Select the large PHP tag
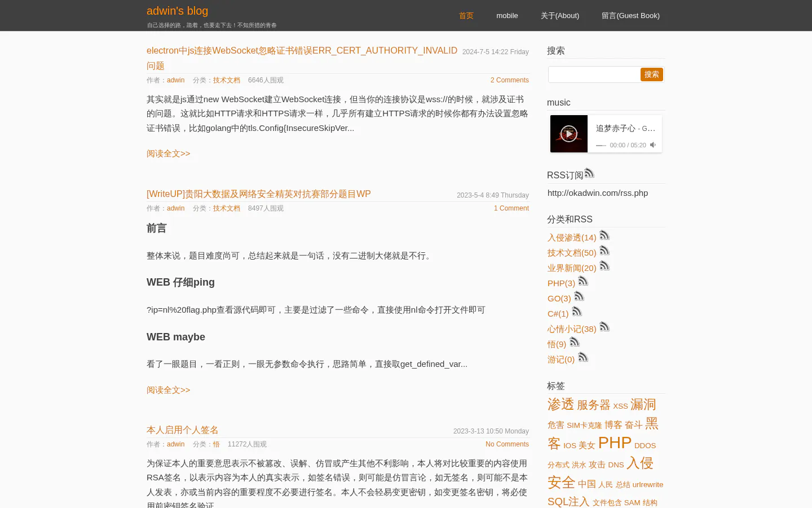 (x=615, y=443)
